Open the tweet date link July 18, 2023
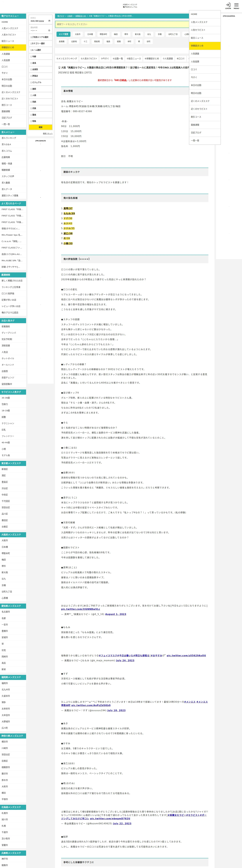The image size is (242, 868). click(x=117, y=710)
